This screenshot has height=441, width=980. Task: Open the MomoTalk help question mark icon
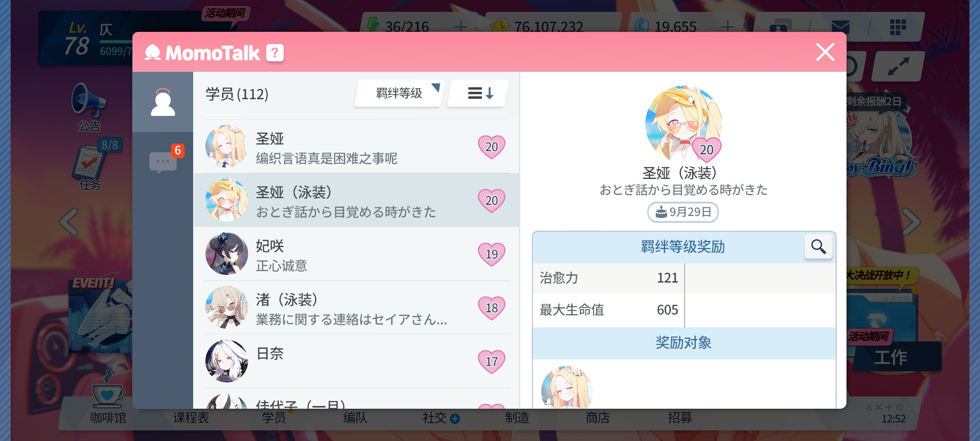coord(275,53)
